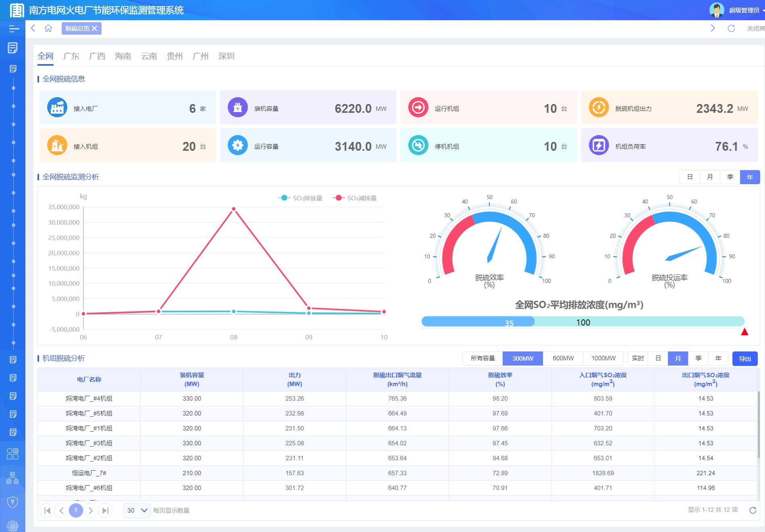Viewport: 765px width, 532px height.
Task: Filter units by 所有容量
Action: pos(482,358)
